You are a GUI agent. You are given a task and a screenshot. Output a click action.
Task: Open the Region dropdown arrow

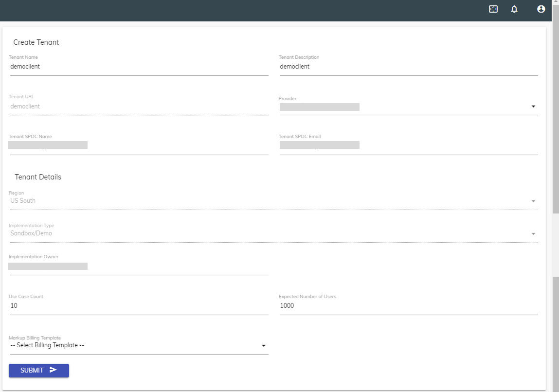point(533,201)
